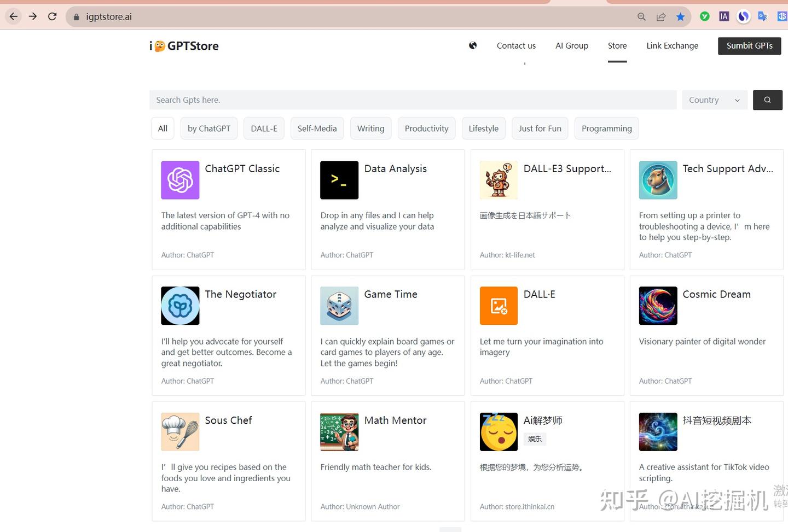The width and height of the screenshot is (788, 532).
Task: Click the igptstore.ai address bar URL
Action: coord(109,17)
